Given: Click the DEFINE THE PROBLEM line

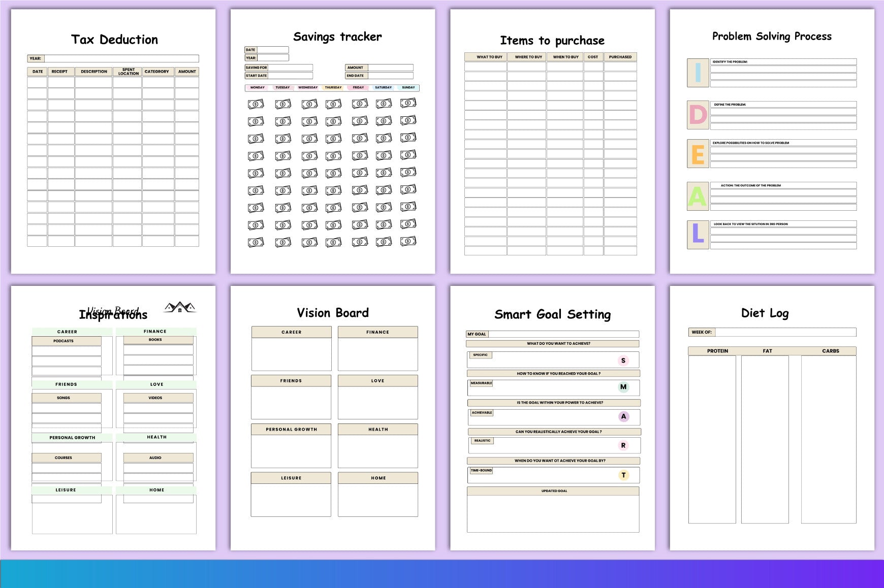Looking at the screenshot, I should point(783,105).
